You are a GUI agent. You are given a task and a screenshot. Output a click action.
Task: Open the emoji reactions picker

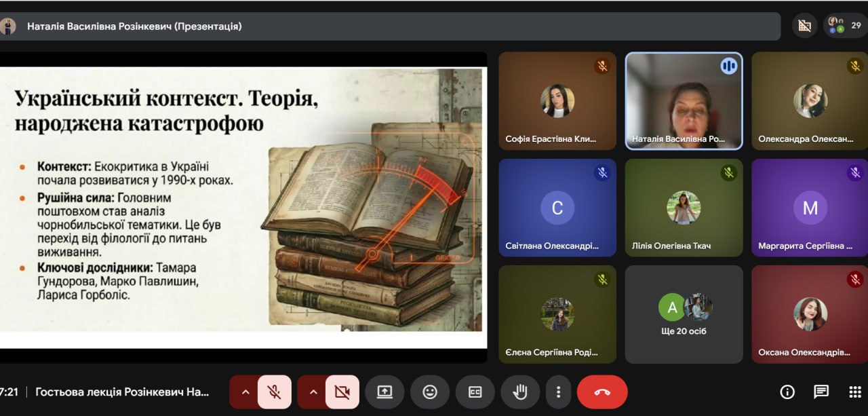click(x=430, y=392)
